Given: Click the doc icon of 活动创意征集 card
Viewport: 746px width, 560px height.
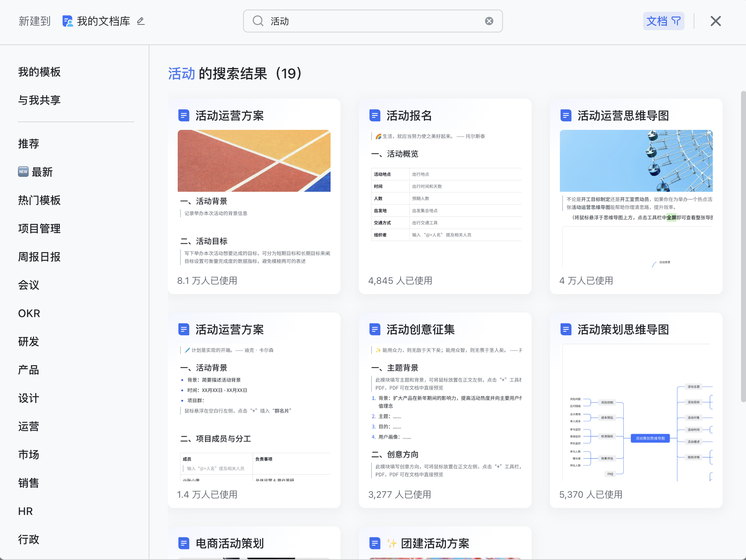Looking at the screenshot, I should [x=375, y=329].
